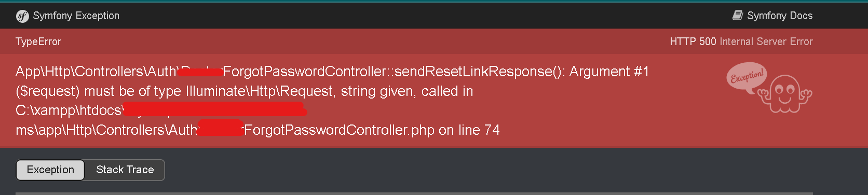Click the long red redacted bar after htdocs
Image resolution: width=868 pixels, height=195 pixels.
tap(215, 109)
